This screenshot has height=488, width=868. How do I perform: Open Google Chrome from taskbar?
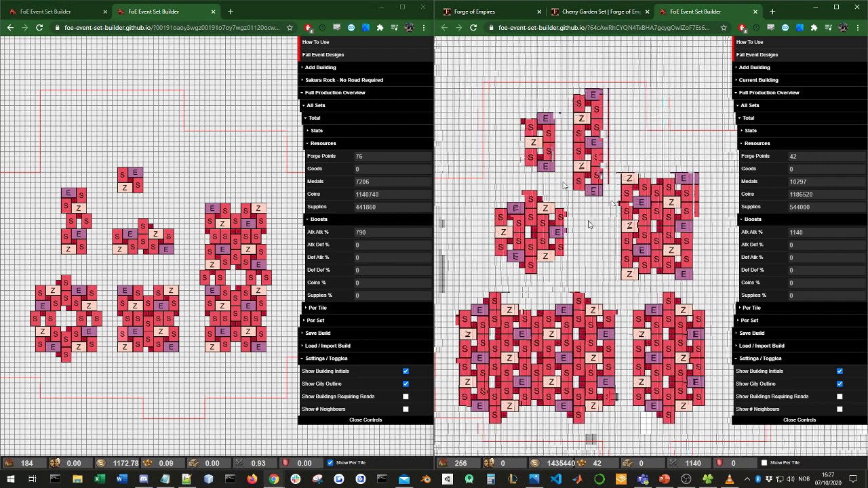(273, 479)
